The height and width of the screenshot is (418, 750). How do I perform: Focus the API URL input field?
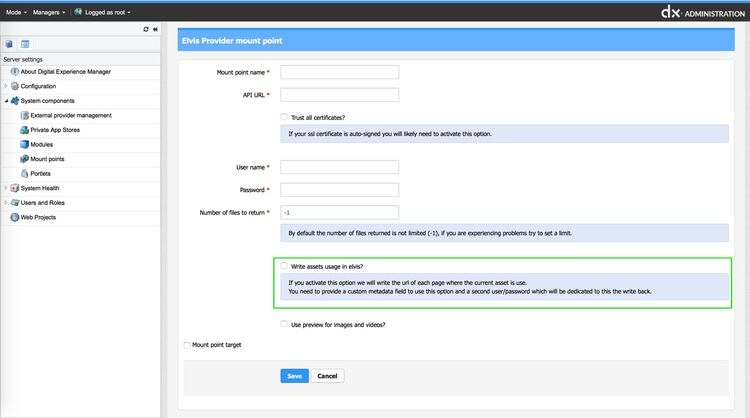coord(340,95)
